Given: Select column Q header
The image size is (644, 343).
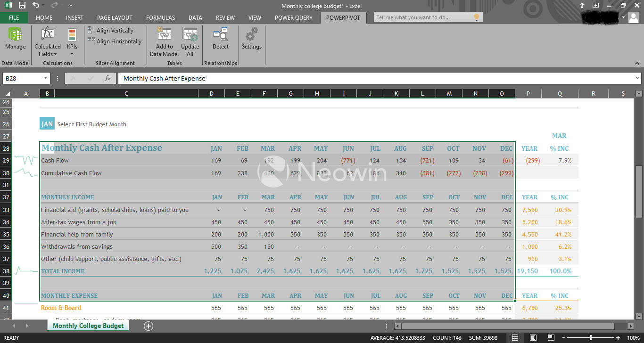Looking at the screenshot, I should 560,93.
